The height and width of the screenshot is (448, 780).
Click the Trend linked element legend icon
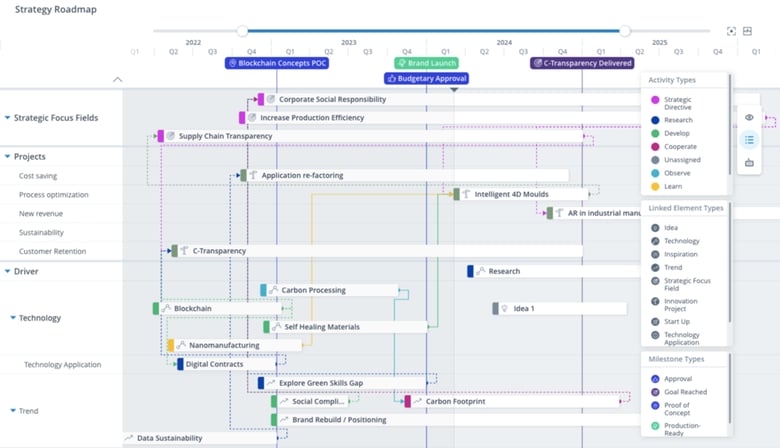tap(655, 268)
